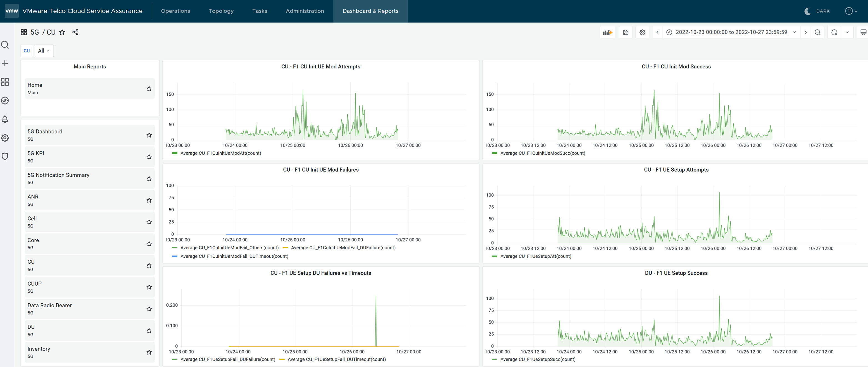The height and width of the screenshot is (367, 868).
Task: Open the server admin shield icon
Action: (x=5, y=156)
